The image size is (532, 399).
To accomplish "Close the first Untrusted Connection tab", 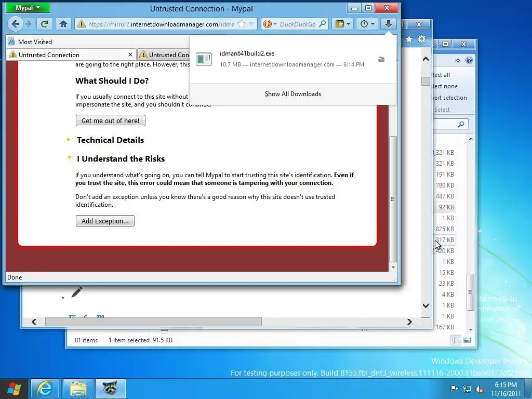I will tap(130, 55).
